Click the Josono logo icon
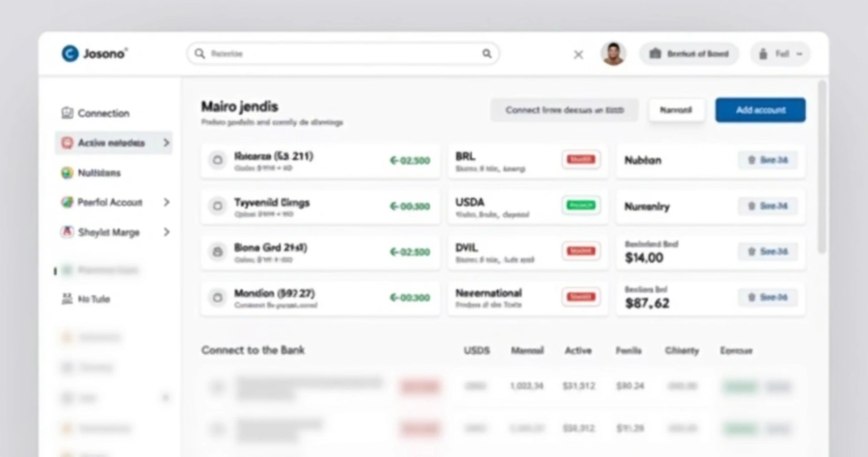868x457 pixels. click(70, 54)
